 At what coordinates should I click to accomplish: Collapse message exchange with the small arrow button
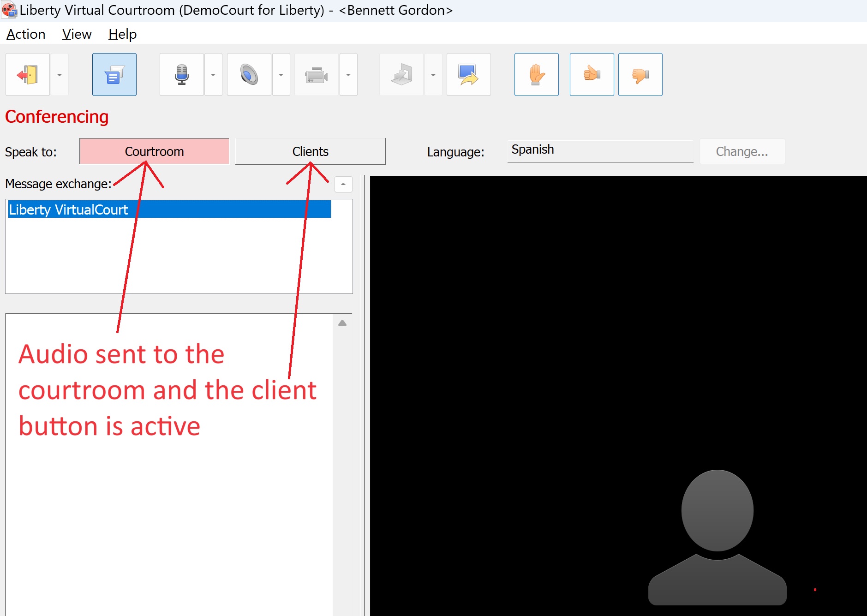click(x=343, y=184)
